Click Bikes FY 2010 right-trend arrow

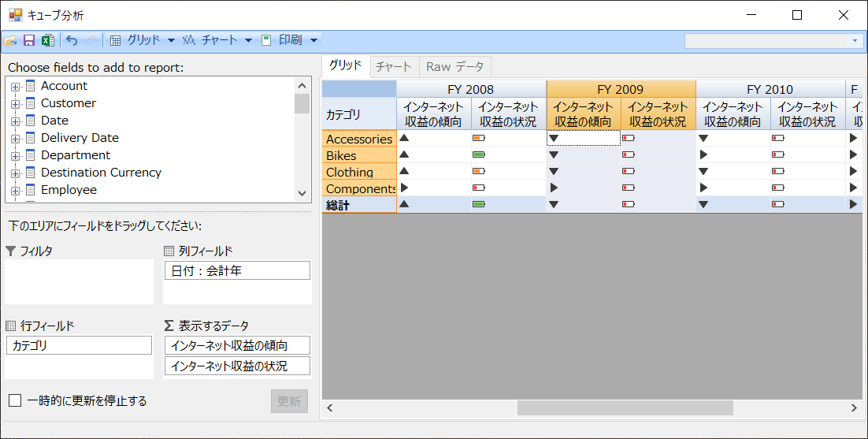703,154
